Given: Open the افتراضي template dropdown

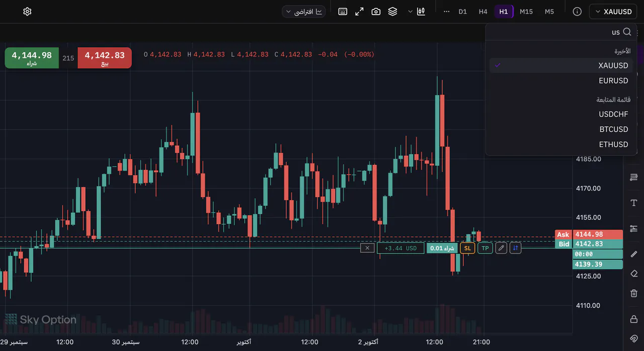Looking at the screenshot, I should 303,12.
